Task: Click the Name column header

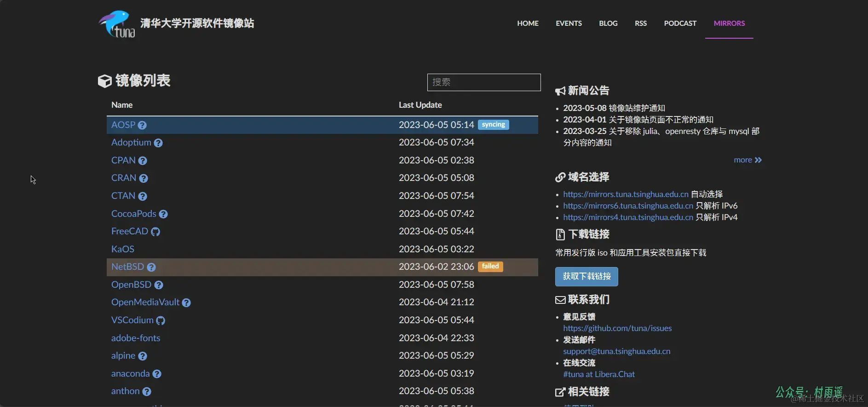Action: [x=122, y=105]
